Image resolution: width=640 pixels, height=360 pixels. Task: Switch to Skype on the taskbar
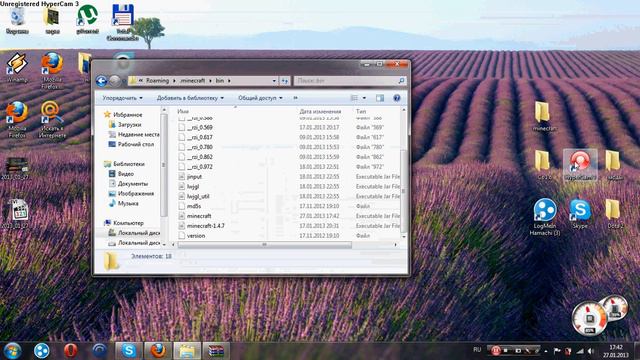click(129, 351)
